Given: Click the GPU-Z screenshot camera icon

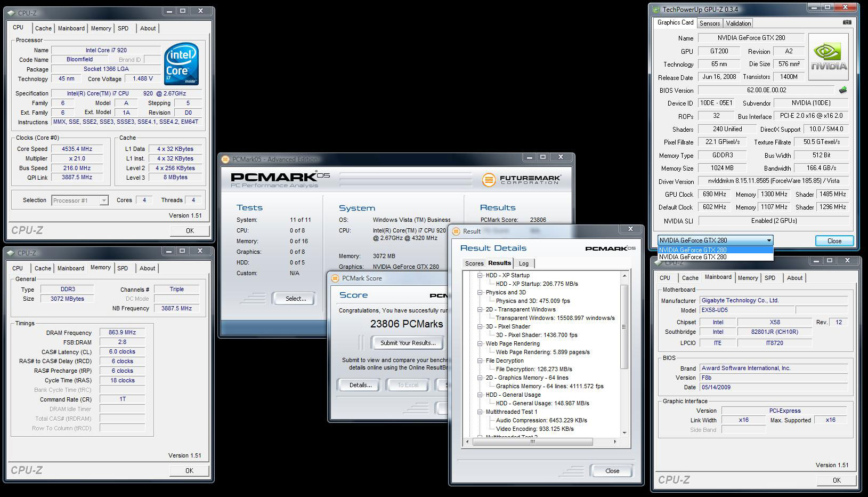Looking at the screenshot, I should [x=847, y=22].
